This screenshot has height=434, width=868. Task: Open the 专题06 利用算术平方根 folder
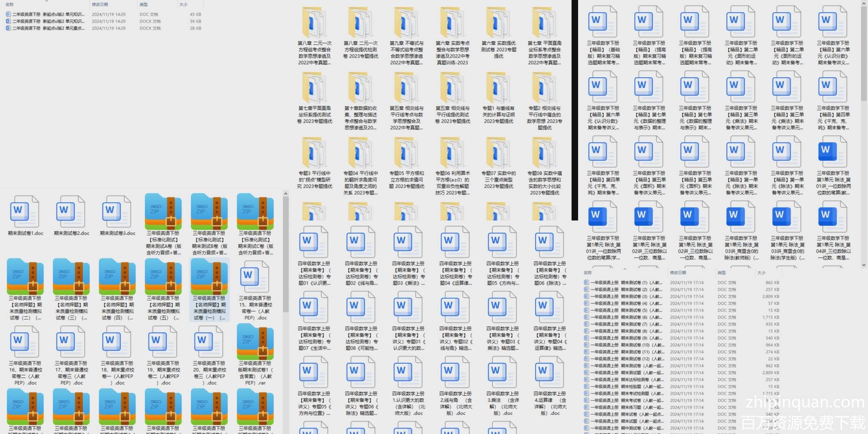(452, 154)
